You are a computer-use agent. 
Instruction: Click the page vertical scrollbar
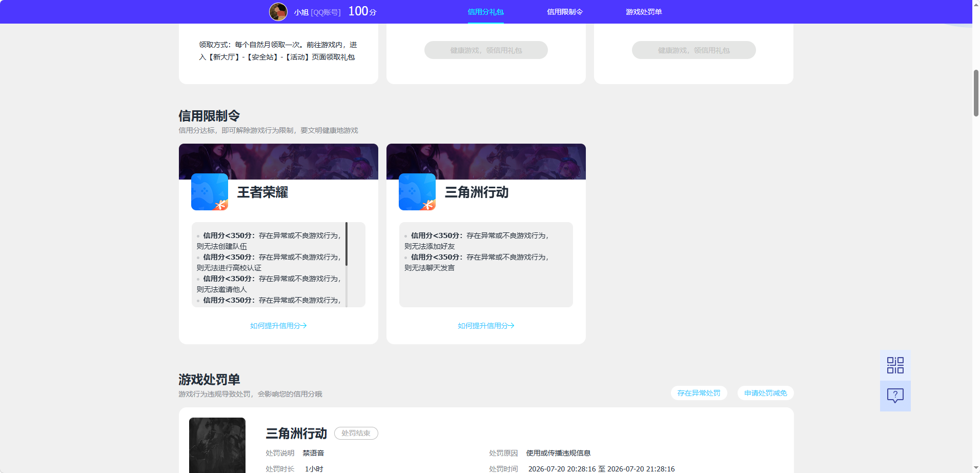[976, 93]
